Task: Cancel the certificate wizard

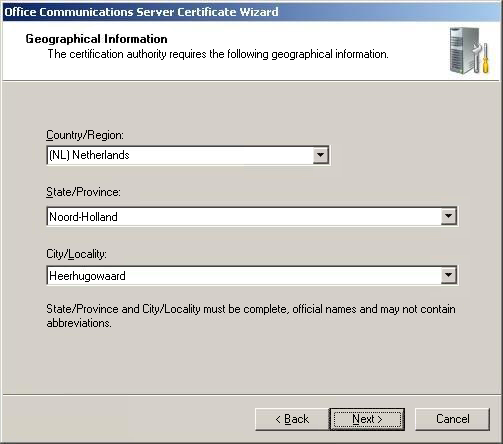Action: click(452, 419)
